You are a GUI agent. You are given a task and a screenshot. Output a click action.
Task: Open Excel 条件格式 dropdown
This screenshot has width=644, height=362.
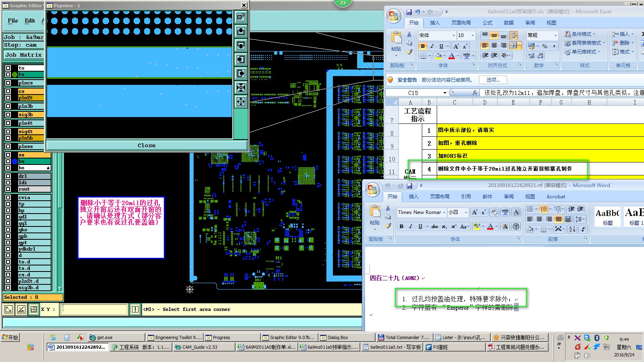(580, 34)
